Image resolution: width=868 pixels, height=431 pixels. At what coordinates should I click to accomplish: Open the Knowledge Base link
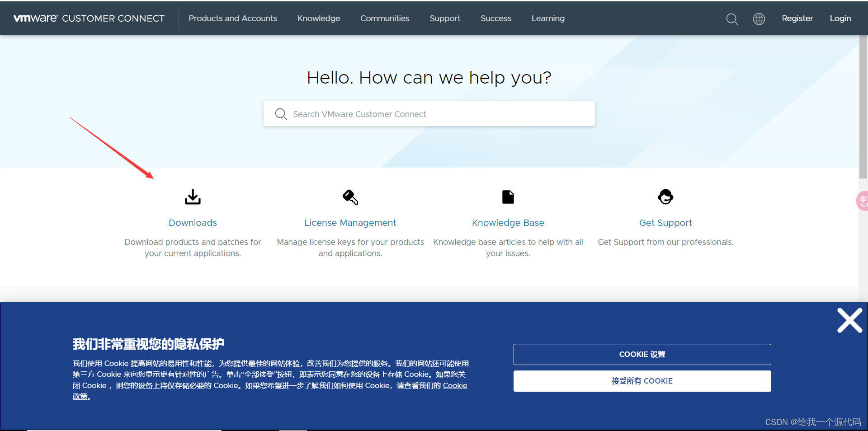tap(508, 223)
